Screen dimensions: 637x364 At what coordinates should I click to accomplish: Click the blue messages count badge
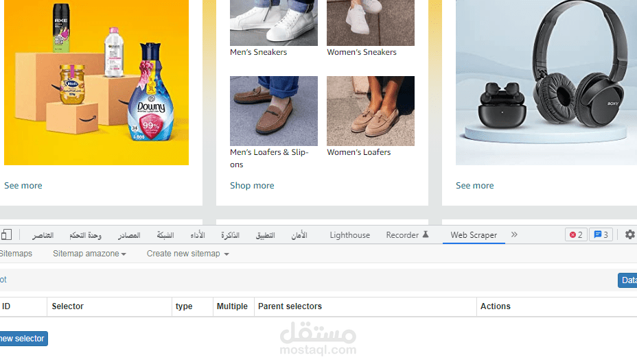[x=601, y=234]
